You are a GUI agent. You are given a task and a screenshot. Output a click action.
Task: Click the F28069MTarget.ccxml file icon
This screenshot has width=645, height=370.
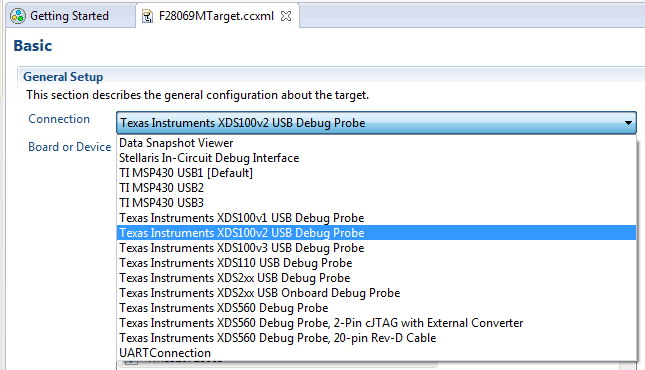click(x=147, y=16)
